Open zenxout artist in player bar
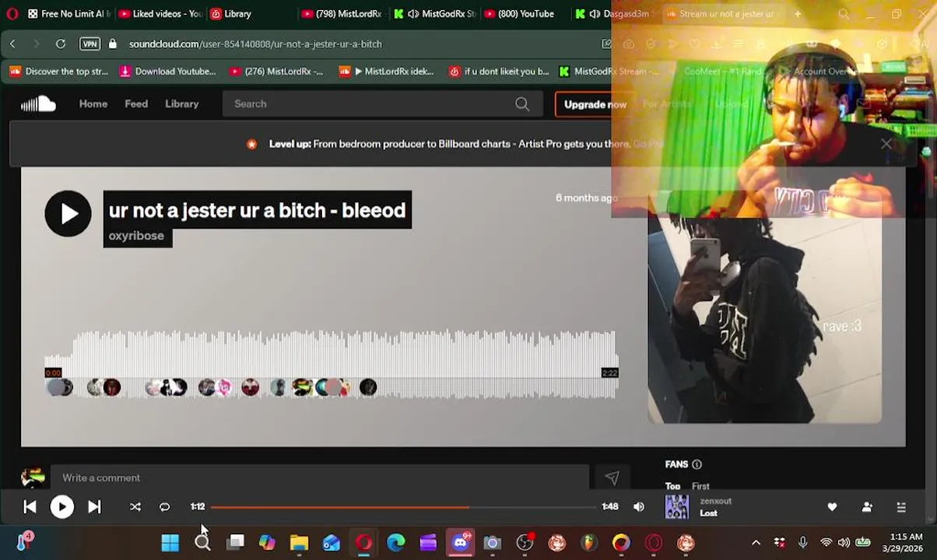937x560 pixels. 715,502
